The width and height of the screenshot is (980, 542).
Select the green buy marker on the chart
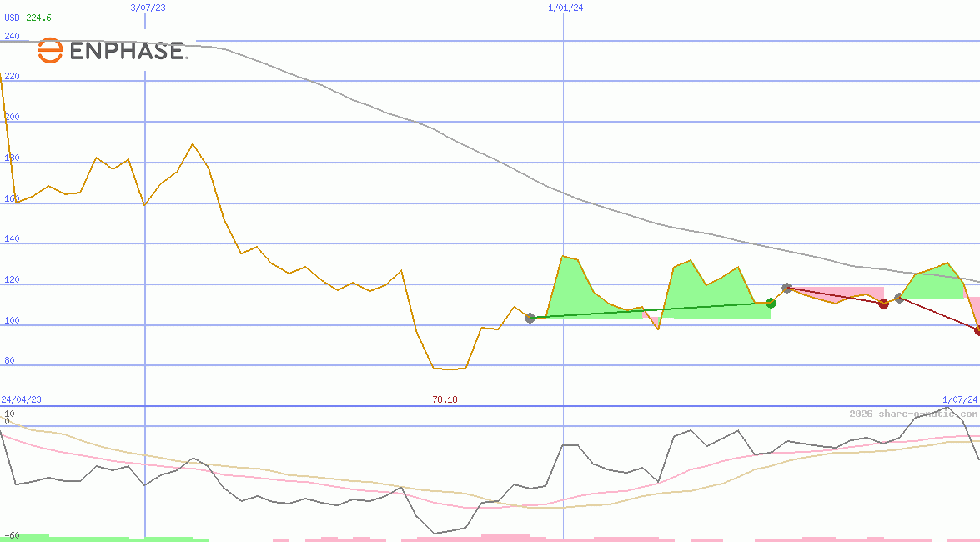(x=771, y=304)
